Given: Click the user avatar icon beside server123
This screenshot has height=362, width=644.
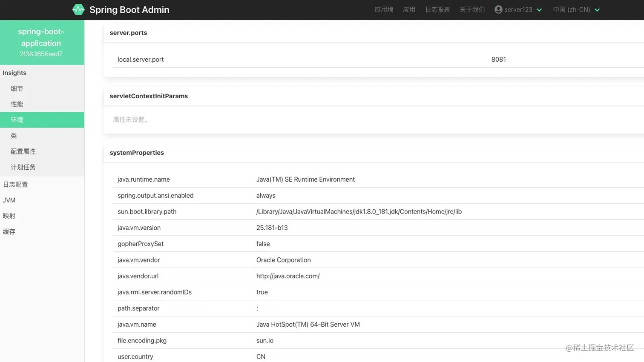Looking at the screenshot, I should tap(498, 9).
